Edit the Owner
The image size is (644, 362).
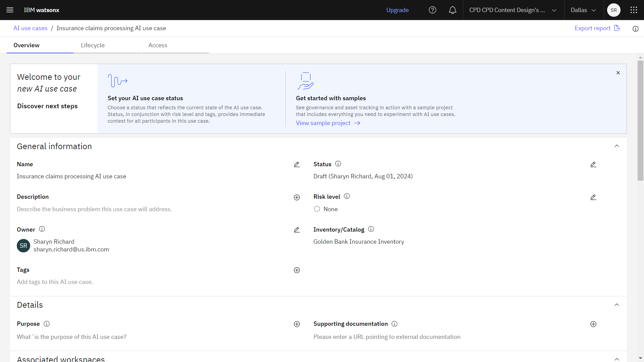(297, 230)
